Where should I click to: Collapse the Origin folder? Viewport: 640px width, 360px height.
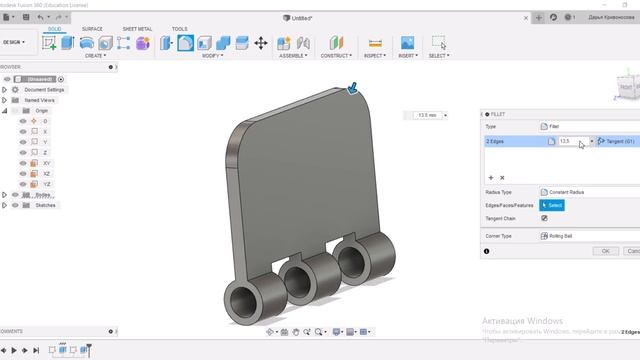point(4,111)
